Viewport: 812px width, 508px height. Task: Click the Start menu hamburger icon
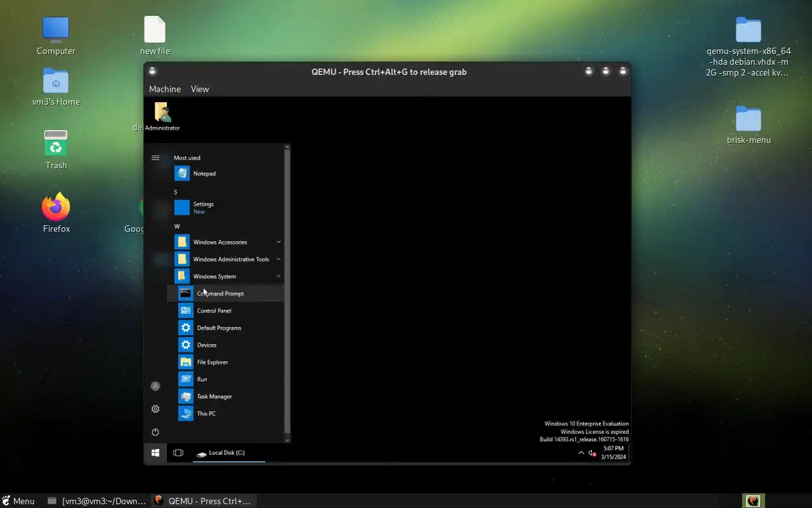pos(155,157)
